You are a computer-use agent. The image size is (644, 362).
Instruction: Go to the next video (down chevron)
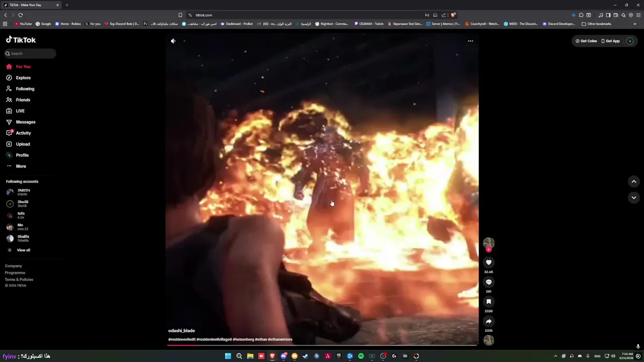point(634,198)
